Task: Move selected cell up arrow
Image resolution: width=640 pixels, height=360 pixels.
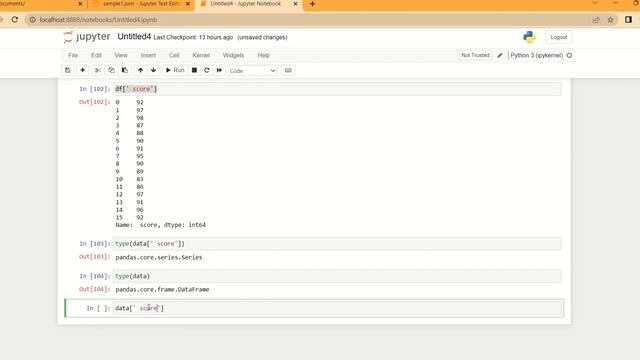Action: coord(140,70)
